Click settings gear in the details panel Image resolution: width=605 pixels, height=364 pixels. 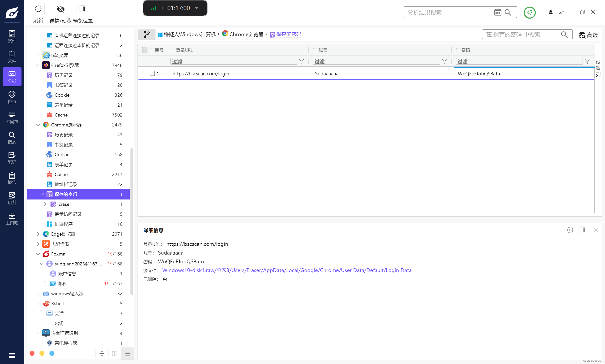[570, 230]
